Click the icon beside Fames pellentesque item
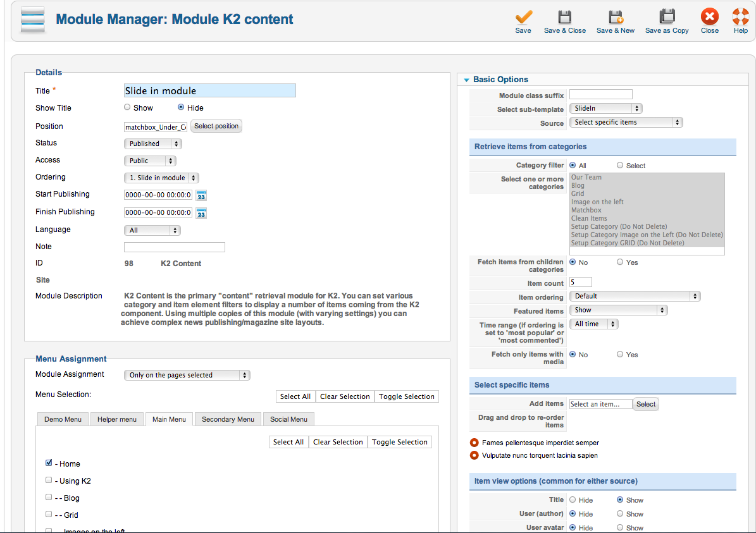This screenshot has height=533, width=756. pyautogui.click(x=474, y=443)
